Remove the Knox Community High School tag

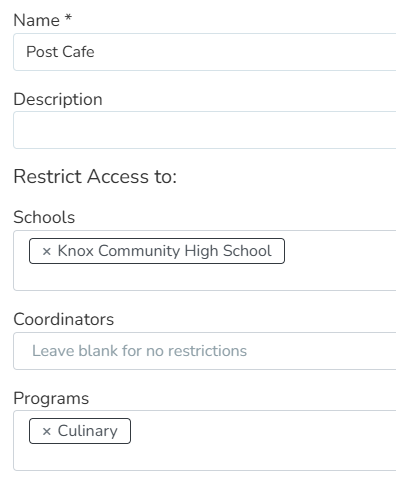(47, 251)
